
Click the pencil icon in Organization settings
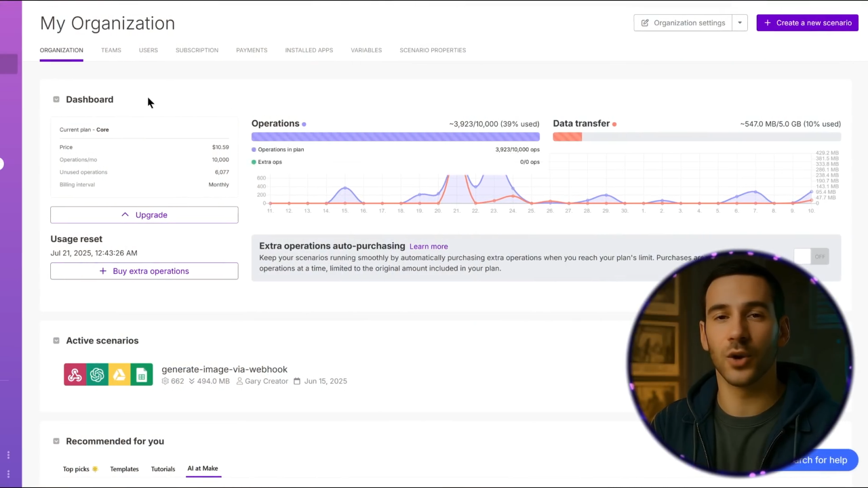(x=645, y=23)
